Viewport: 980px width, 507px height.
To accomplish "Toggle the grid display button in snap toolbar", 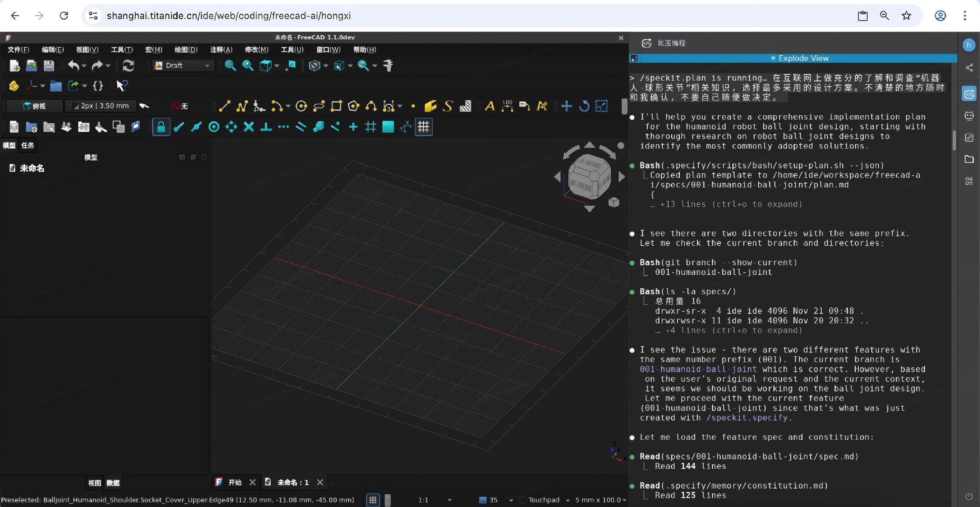I will pos(424,127).
